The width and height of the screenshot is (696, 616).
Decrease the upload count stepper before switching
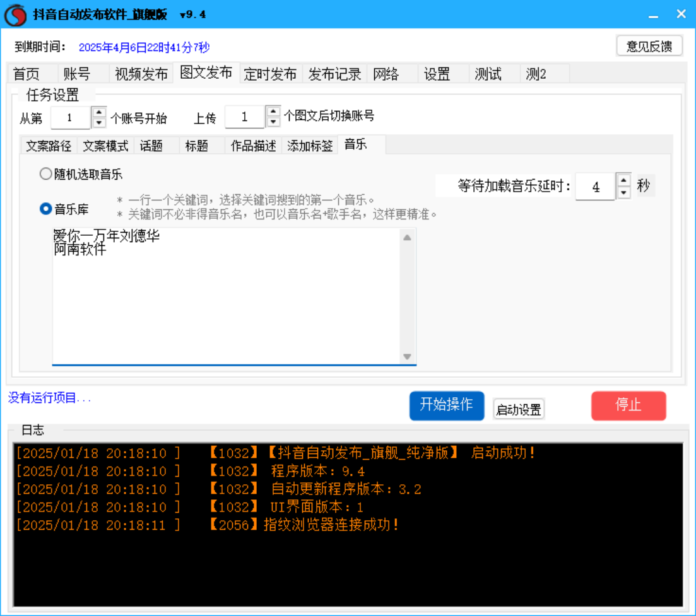tap(273, 122)
